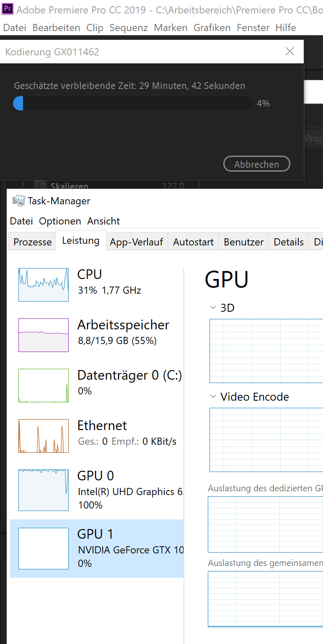The height and width of the screenshot is (644, 323).
Task: Open the Sequenz menu
Action: (x=129, y=28)
